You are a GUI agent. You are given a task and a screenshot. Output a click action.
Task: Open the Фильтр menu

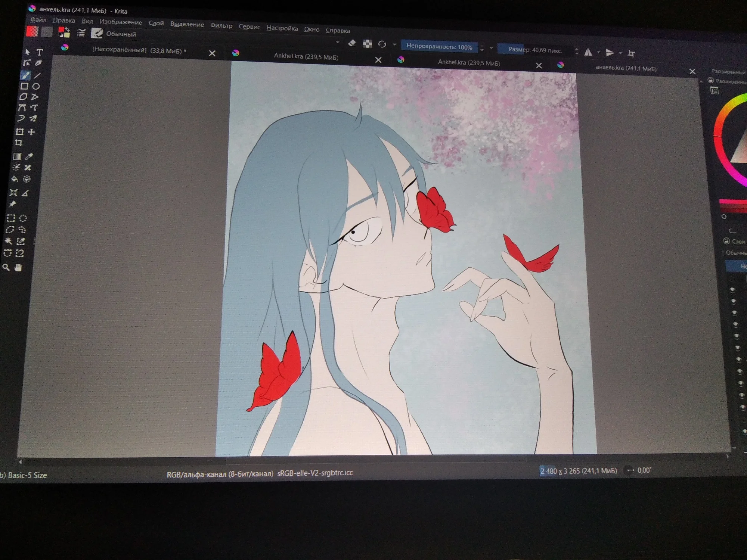(x=221, y=25)
